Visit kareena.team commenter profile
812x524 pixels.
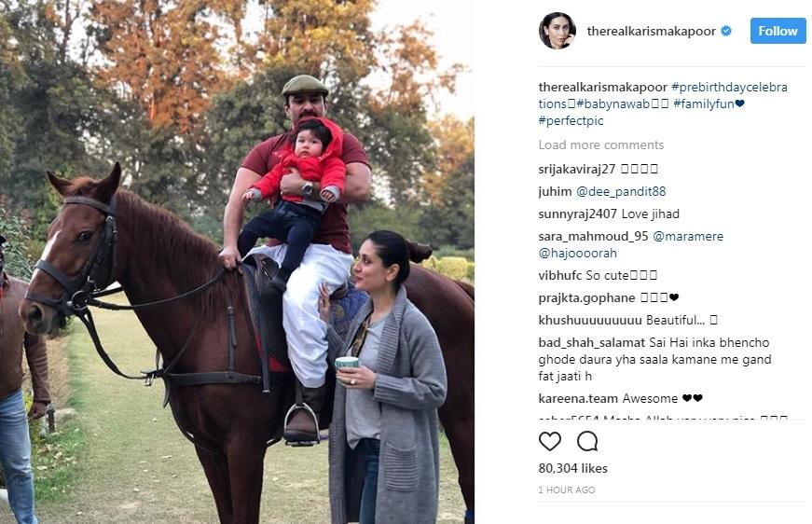click(578, 399)
